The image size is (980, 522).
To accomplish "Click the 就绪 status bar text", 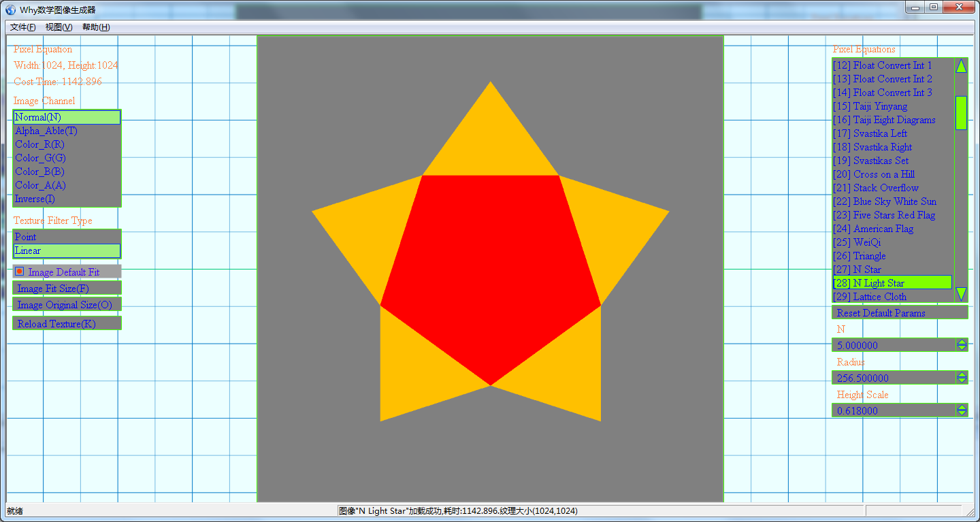I will (14, 510).
